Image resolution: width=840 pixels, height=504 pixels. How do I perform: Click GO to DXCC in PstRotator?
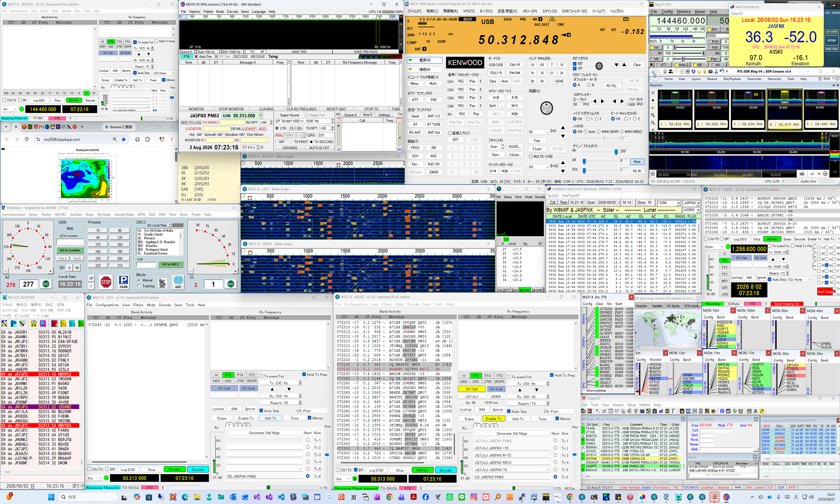click(x=171, y=264)
